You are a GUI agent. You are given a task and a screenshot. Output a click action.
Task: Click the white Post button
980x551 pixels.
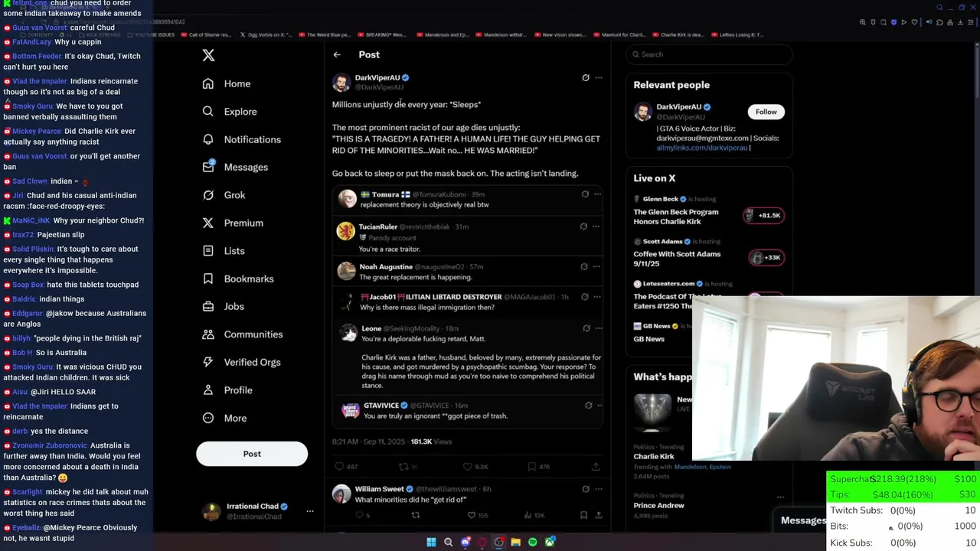252,454
